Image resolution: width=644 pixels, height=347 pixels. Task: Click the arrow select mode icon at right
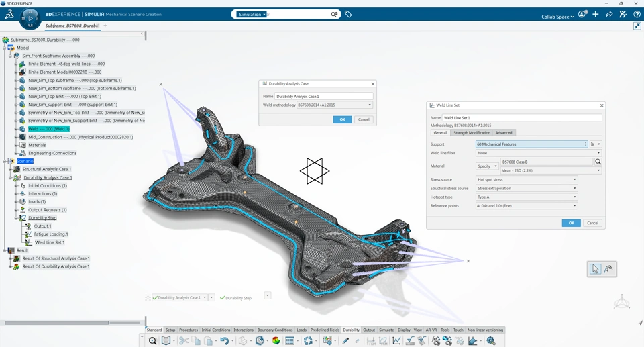click(595, 269)
